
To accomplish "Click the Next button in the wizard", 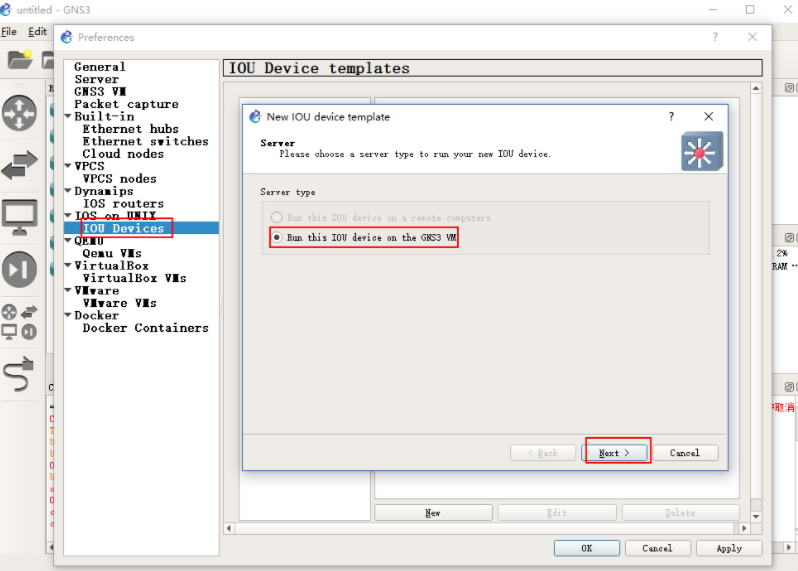I will coord(614,453).
